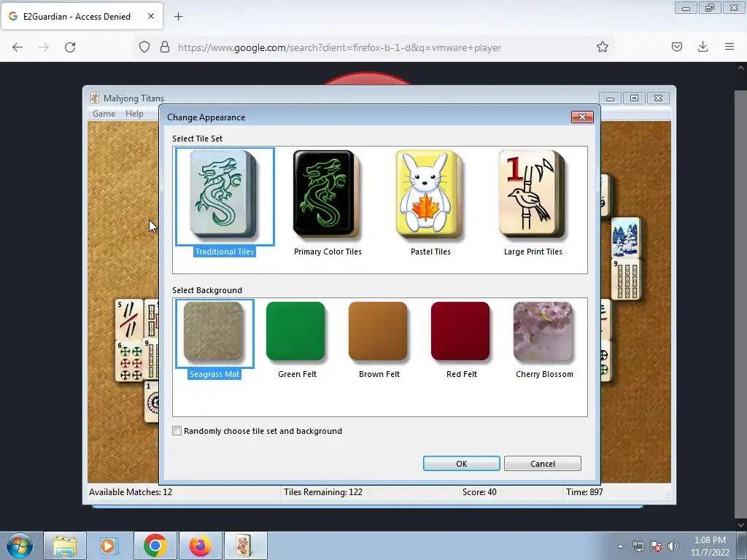Go forward in Firefox
Image resolution: width=747 pixels, height=560 pixels.
(x=44, y=47)
